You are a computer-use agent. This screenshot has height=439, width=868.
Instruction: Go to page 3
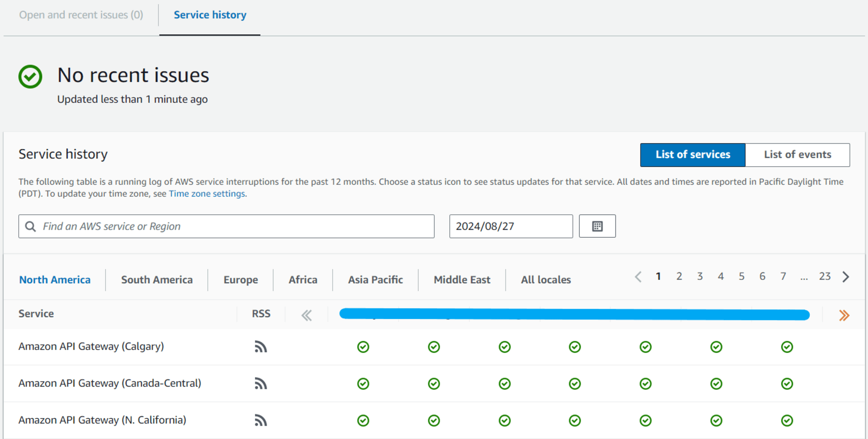point(700,276)
